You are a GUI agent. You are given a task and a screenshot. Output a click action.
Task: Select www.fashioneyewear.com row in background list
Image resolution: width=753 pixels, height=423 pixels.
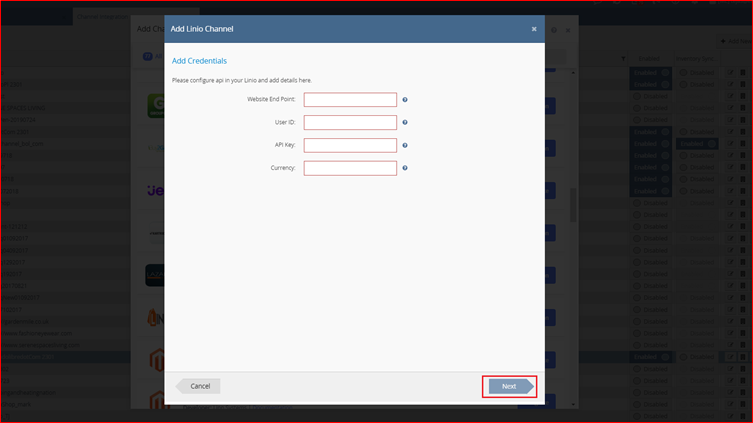coord(65,333)
